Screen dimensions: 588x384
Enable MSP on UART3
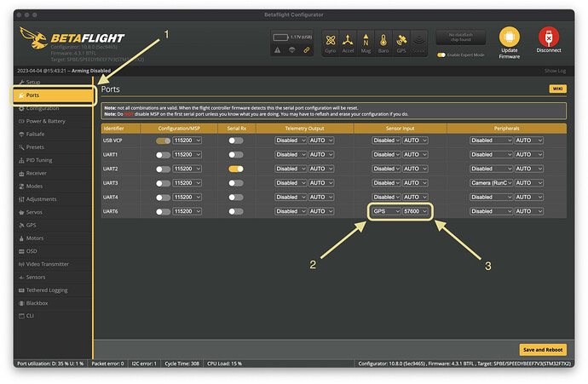163,183
